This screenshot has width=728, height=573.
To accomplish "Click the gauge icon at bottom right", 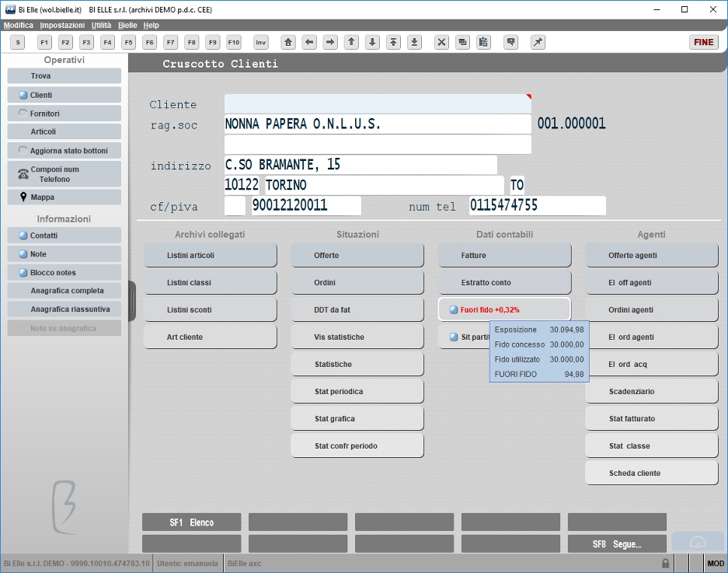I will 698,542.
